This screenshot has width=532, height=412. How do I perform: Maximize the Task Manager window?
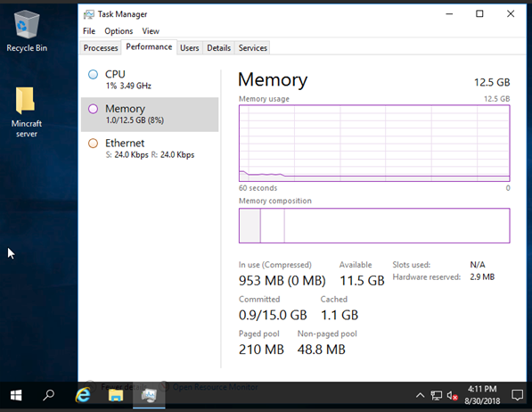[479, 14]
